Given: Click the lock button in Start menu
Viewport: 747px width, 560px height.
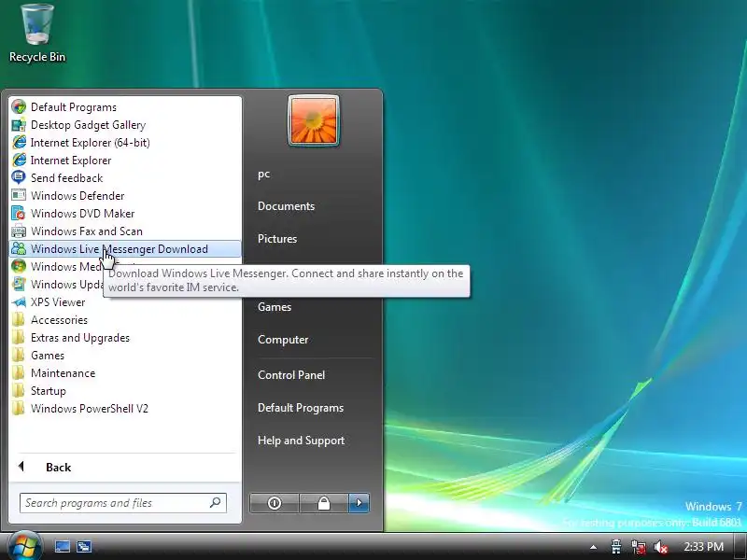Looking at the screenshot, I should coord(323,503).
